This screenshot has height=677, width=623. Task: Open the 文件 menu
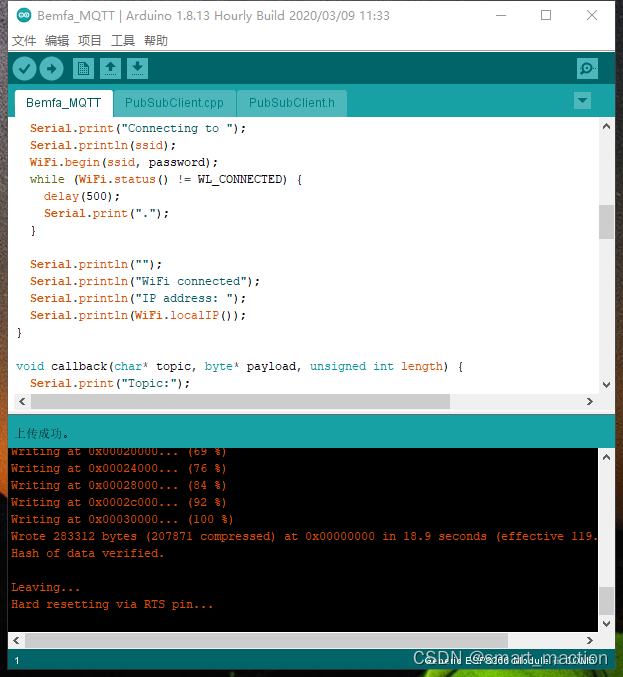24,41
